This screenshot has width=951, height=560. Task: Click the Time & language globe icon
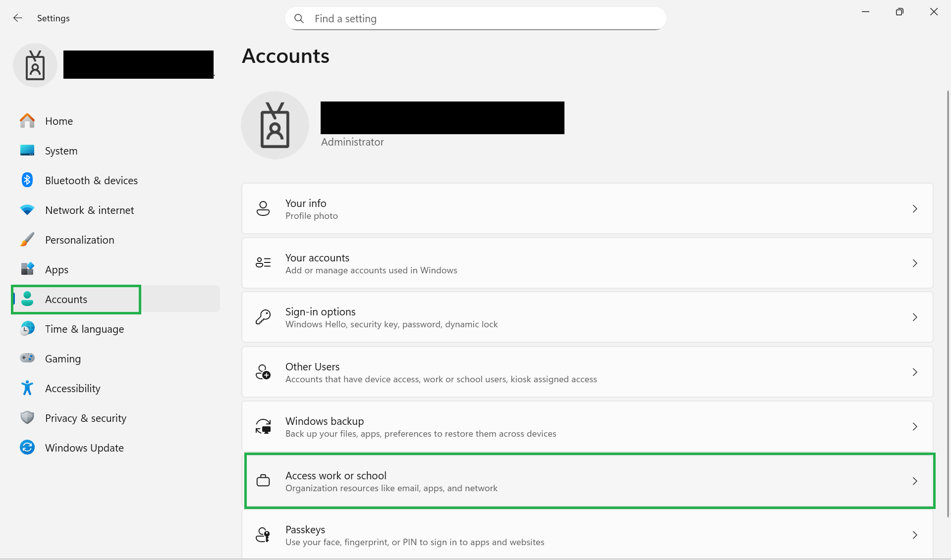point(27,329)
